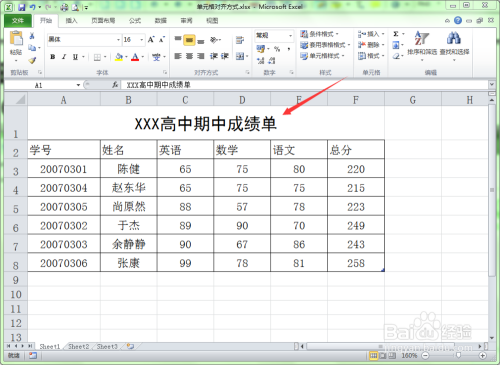Open the Find & Select (查找和选择) menu
Viewport: 500px width, 365px height.
coord(454,46)
